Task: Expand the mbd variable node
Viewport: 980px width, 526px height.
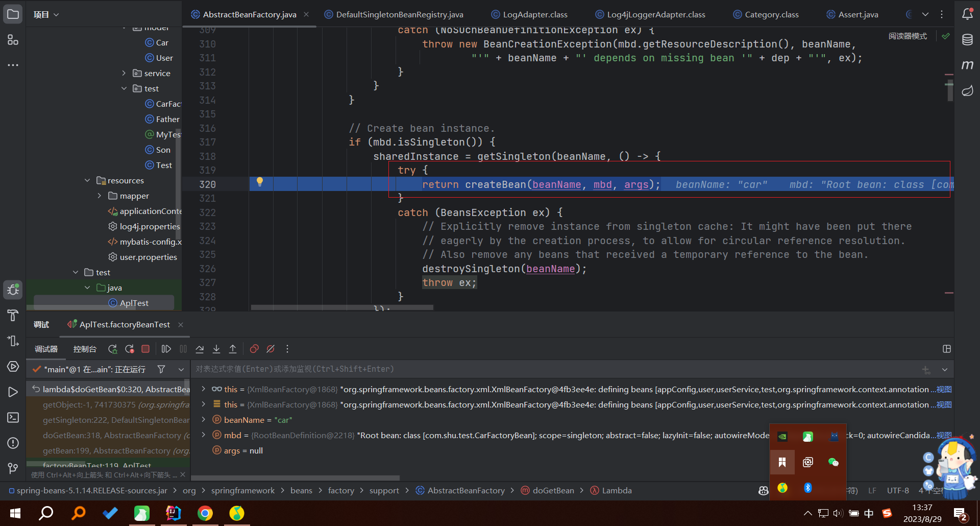Action: click(x=203, y=435)
